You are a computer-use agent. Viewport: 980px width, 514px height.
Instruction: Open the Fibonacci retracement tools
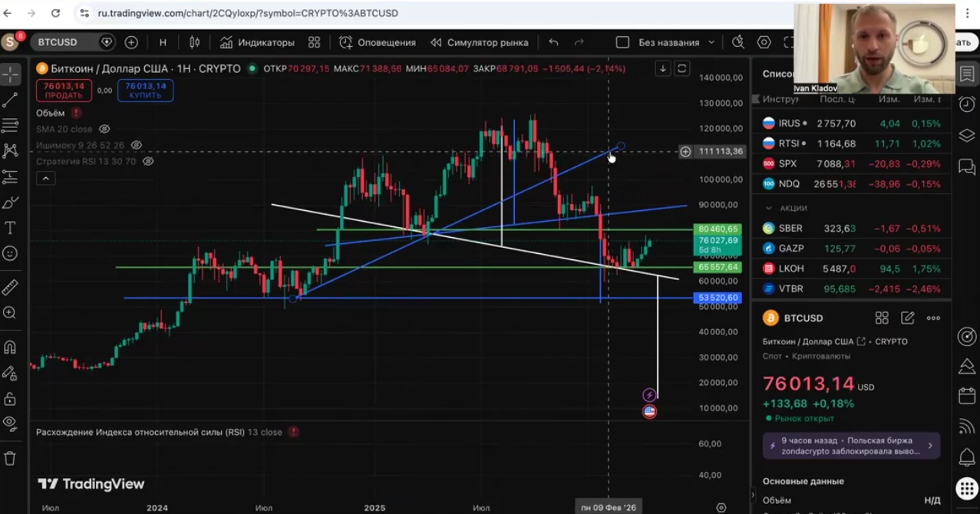10,125
